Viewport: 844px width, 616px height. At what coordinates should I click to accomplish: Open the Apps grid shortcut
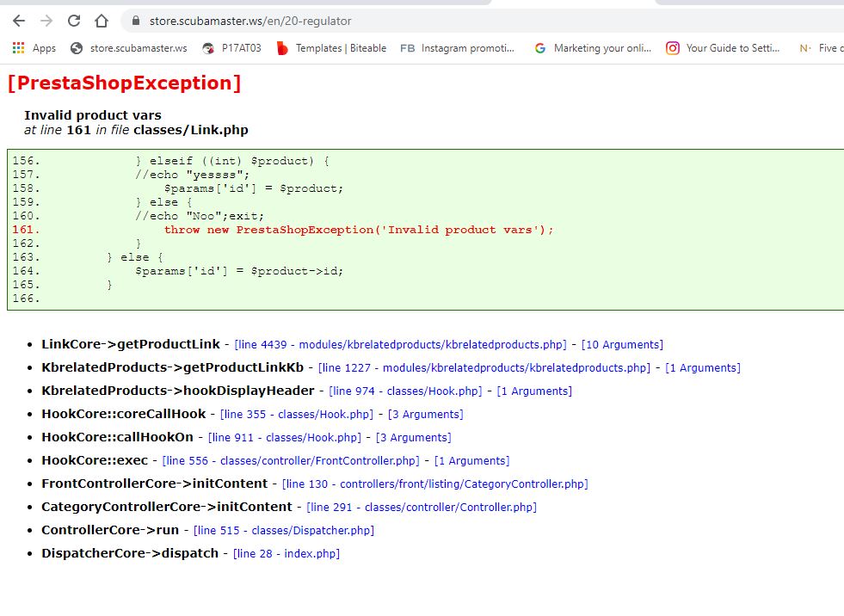point(34,48)
